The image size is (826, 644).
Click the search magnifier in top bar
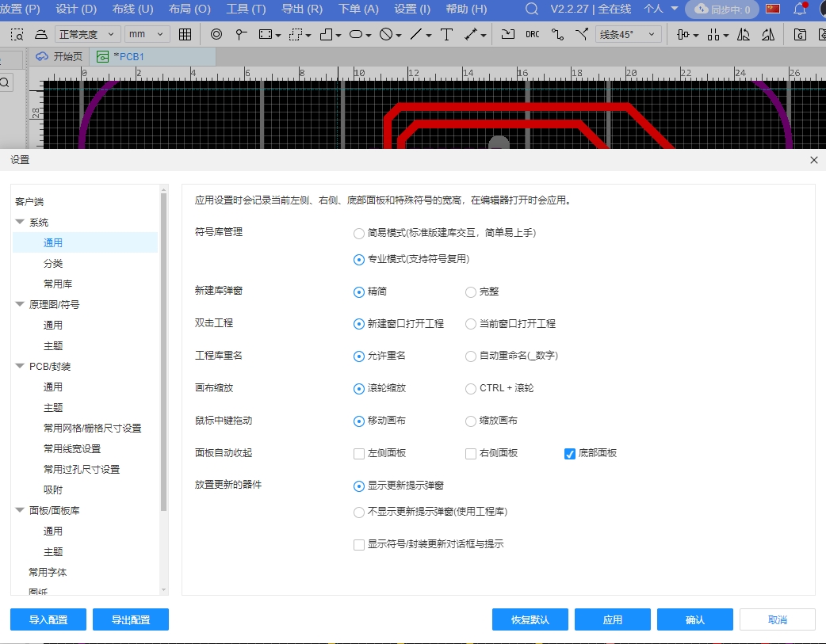click(x=532, y=9)
